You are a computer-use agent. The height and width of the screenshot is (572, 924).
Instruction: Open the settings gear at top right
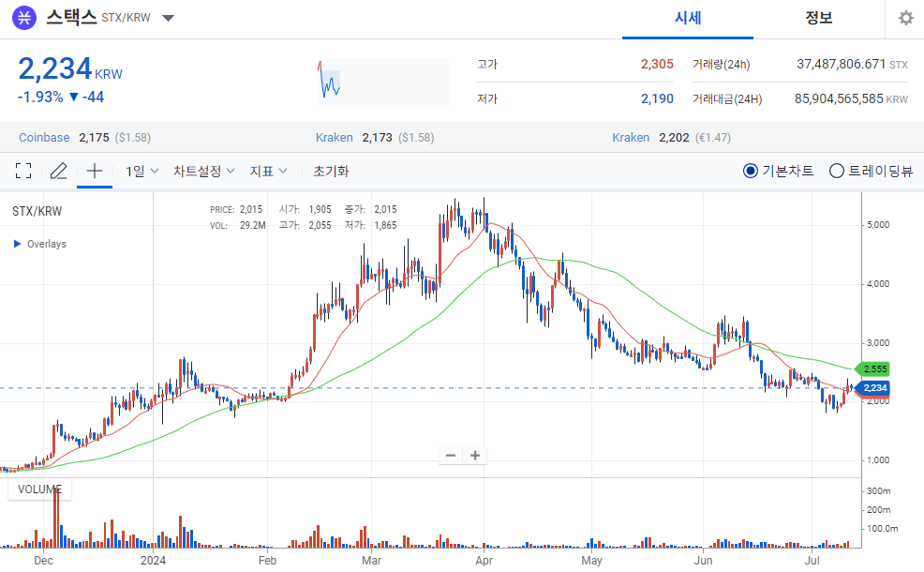(904, 18)
